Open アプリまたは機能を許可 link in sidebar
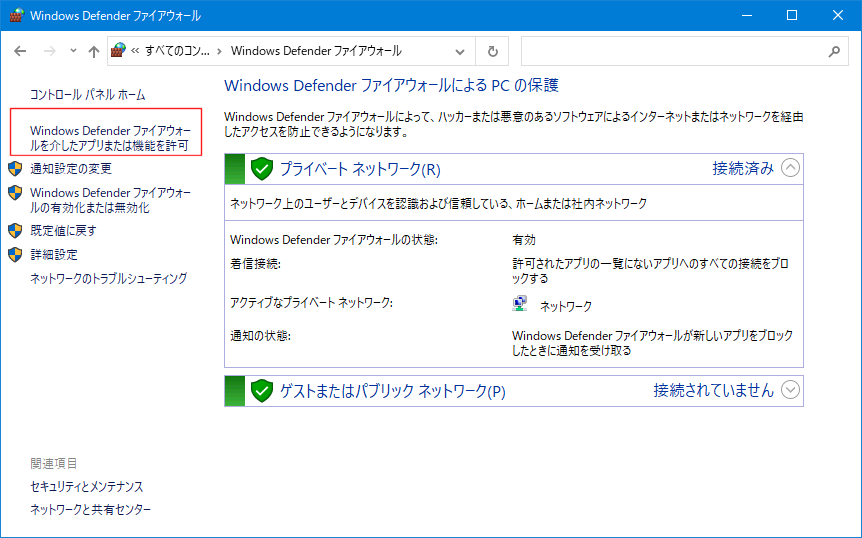This screenshot has width=862, height=538. 110,138
